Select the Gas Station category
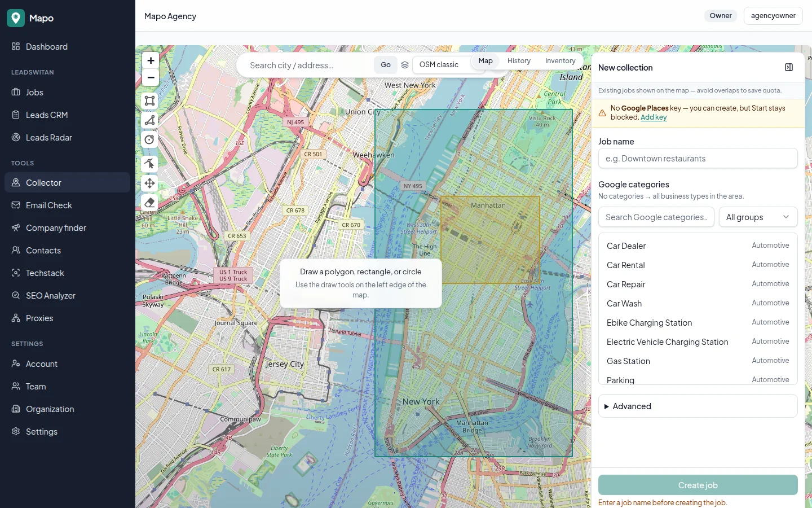The width and height of the screenshot is (812, 508). (698, 361)
